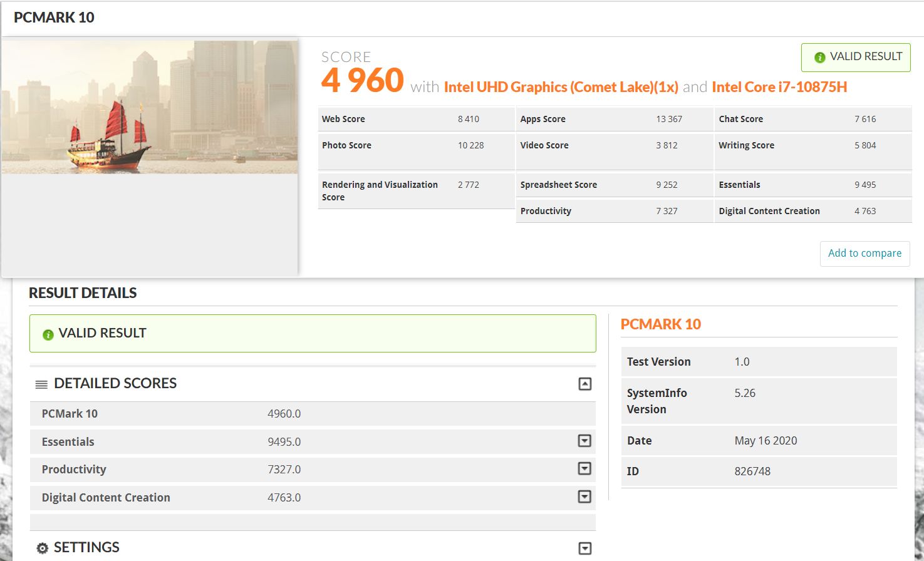
Task: Select the Digital Content Creation value 4 763
Action: (865, 211)
